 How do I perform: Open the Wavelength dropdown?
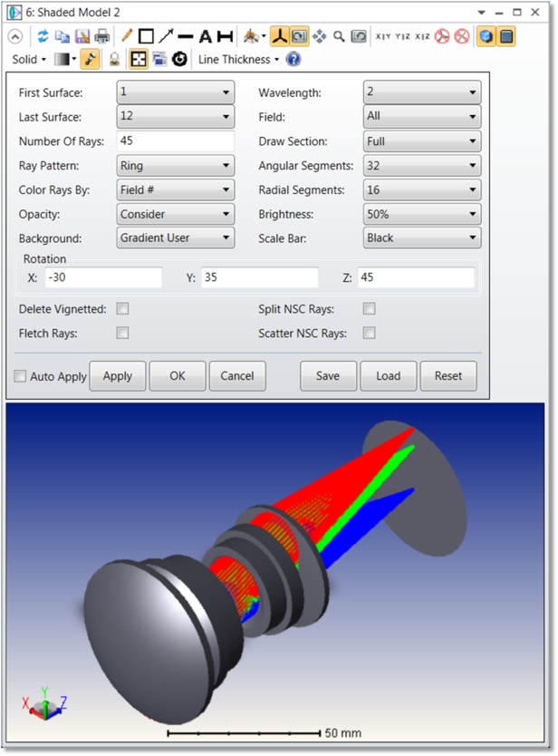click(422, 92)
